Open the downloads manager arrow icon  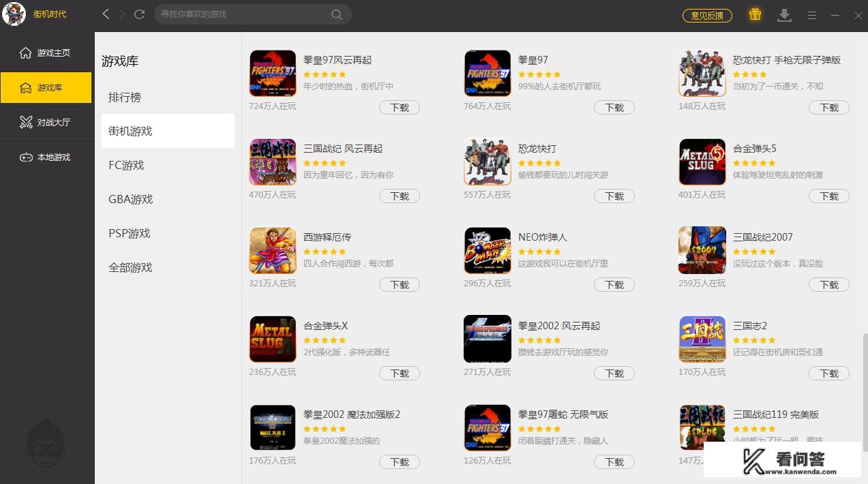click(785, 15)
